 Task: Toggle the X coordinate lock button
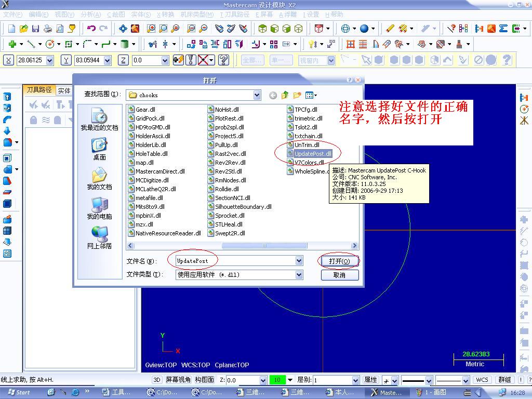pos(8,60)
